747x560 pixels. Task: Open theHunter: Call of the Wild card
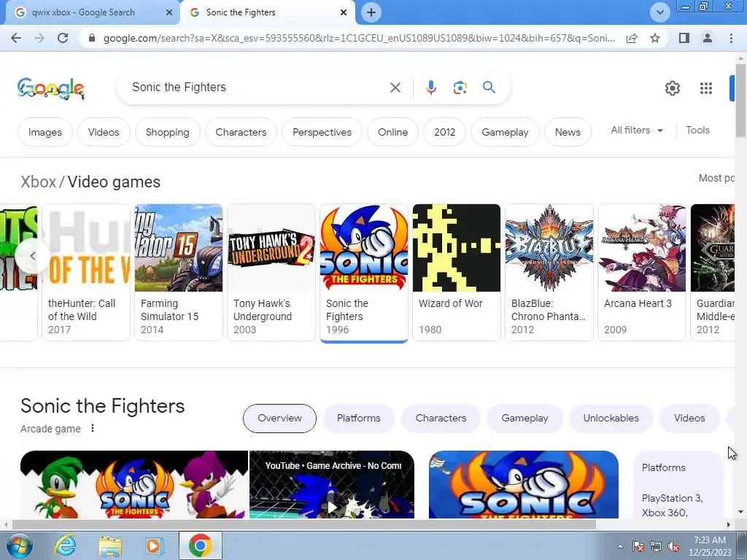(x=86, y=272)
